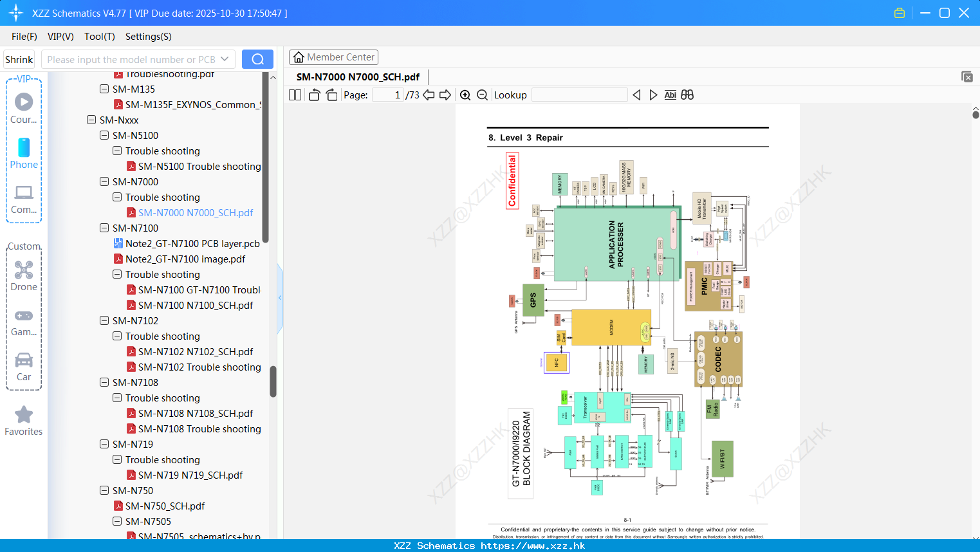Viewport: 980px width, 552px height.
Task: Open the Drone category
Action: point(24,276)
